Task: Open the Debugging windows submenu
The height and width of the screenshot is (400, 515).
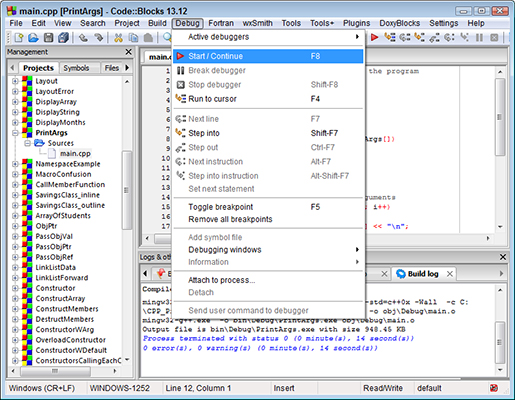Action: tap(268, 250)
